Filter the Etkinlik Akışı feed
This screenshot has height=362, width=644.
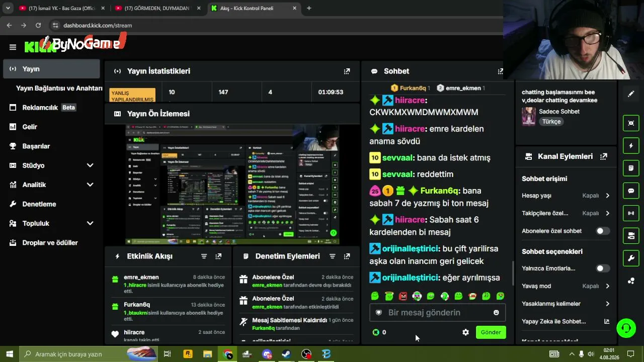[204, 256]
